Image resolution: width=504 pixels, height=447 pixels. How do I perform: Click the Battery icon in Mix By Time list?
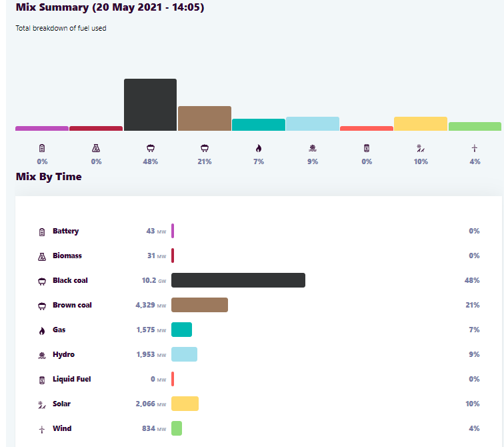(x=41, y=232)
